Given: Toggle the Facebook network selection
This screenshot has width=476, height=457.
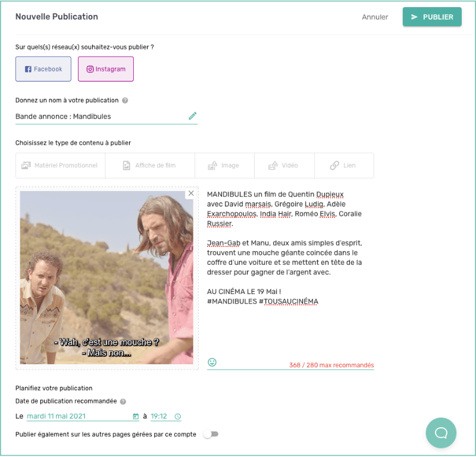Looking at the screenshot, I should pos(43,69).
